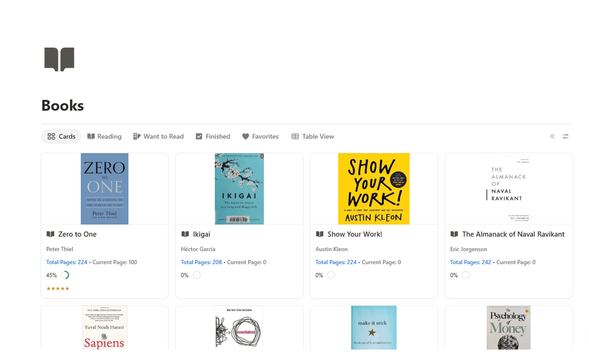Click the 0% progress ring on Show Your Work!

(331, 275)
